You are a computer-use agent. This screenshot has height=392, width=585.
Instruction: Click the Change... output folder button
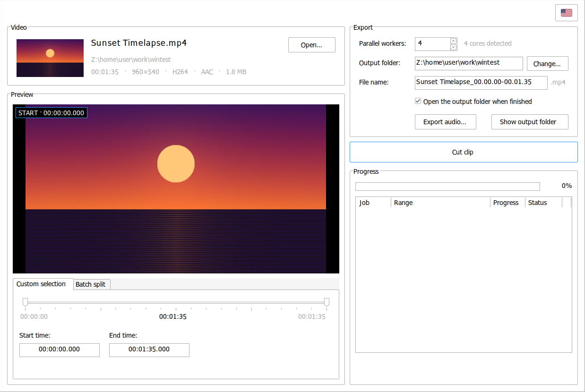(x=547, y=64)
